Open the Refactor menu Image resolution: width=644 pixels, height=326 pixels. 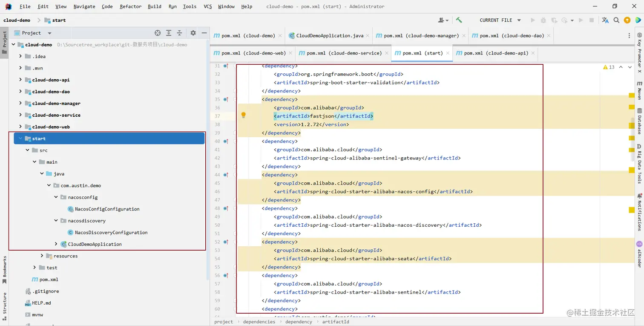click(x=130, y=6)
